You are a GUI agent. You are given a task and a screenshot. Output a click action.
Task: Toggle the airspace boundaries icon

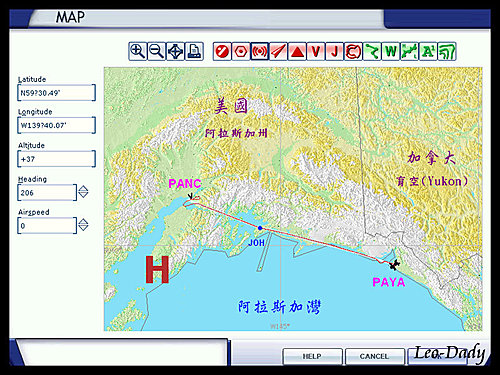coord(353,51)
